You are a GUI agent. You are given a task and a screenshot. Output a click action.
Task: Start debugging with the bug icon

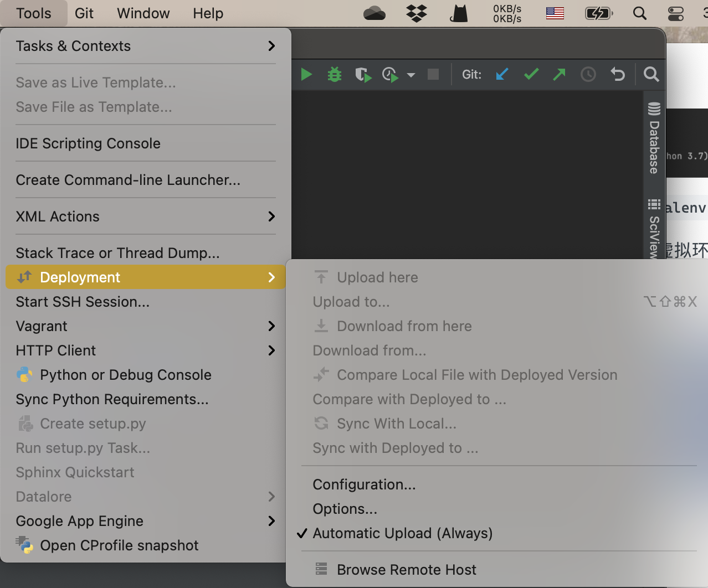pos(335,74)
